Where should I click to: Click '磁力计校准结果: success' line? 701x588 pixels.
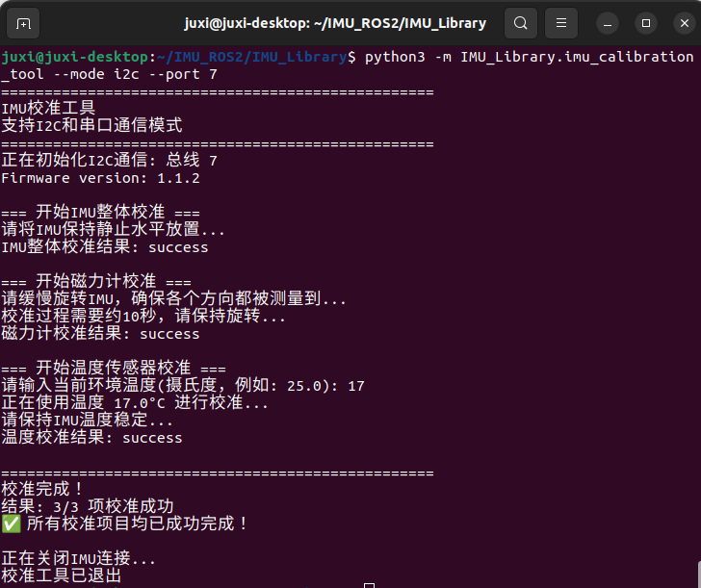100,333
